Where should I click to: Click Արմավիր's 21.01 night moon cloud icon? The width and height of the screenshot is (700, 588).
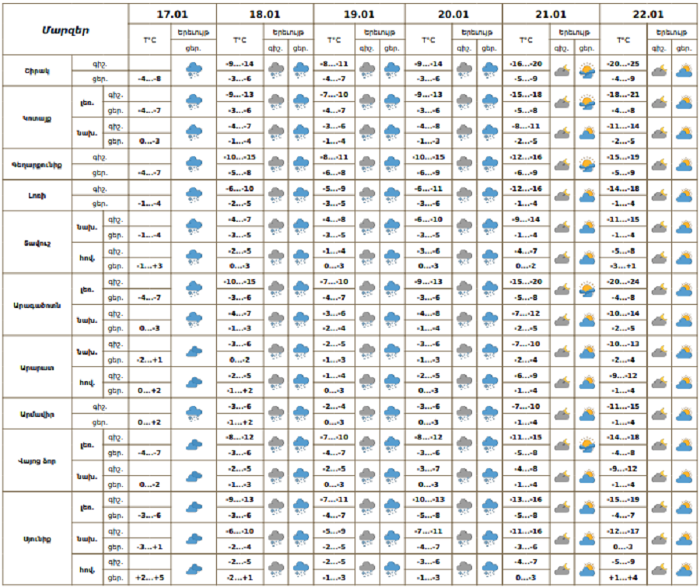(562, 414)
